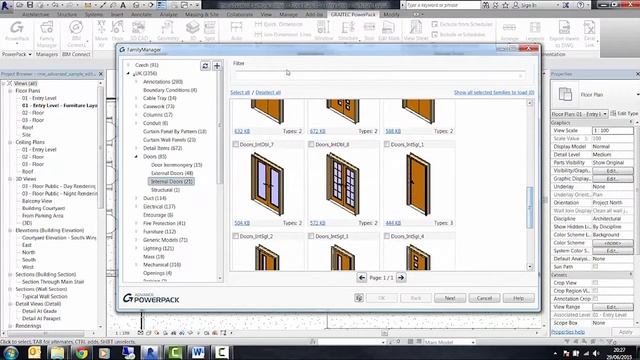This screenshot has height=360, width=640.
Task: Toggle the Crop View checkbox
Action: 595,283
